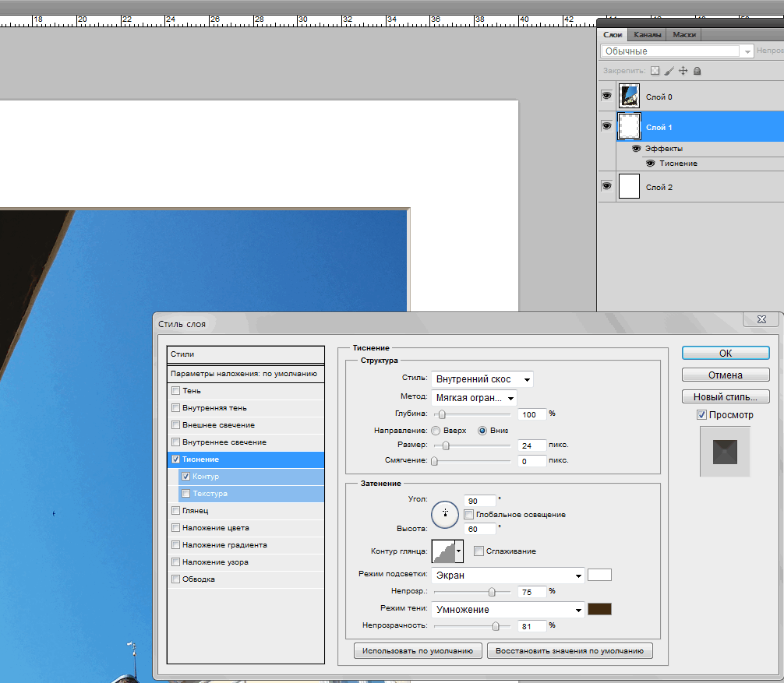Switch to Слои tab
This screenshot has height=683, width=784.
613,34
